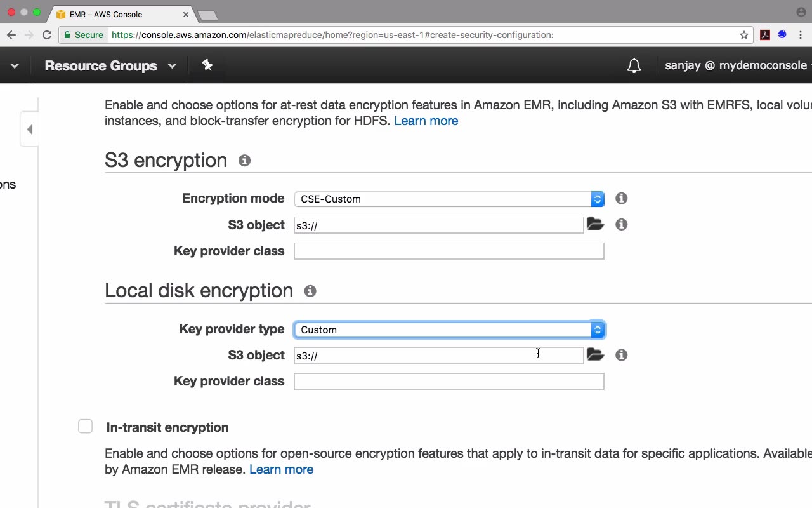The height and width of the screenshot is (508, 812).
Task: Open the sanjay @ mydemoconsole account menu
Action: 736,65
